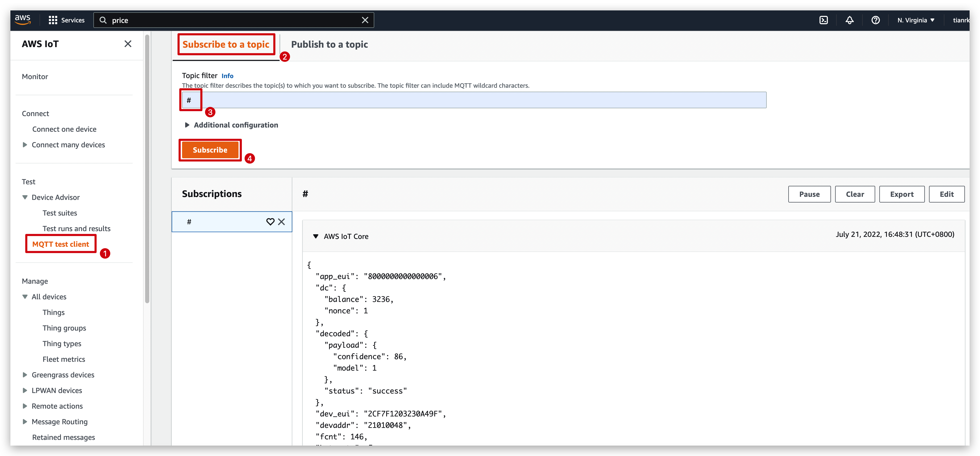Open the N. Virginia region dropdown
980x456 pixels.
tap(916, 20)
